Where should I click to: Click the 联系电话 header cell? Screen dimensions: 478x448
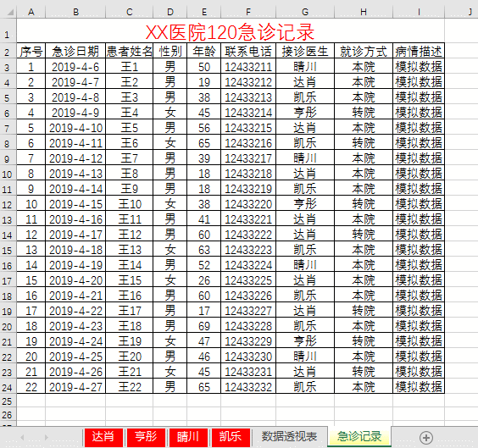(248, 51)
